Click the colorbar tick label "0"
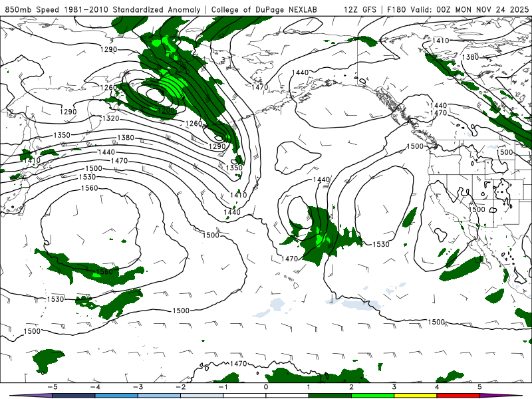The height and width of the screenshot is (399, 532). point(266,387)
